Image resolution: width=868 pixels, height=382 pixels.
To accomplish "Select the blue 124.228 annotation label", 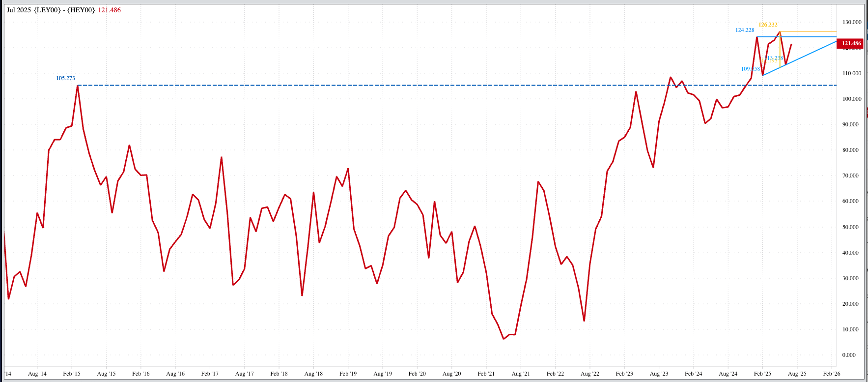I will pos(744,30).
